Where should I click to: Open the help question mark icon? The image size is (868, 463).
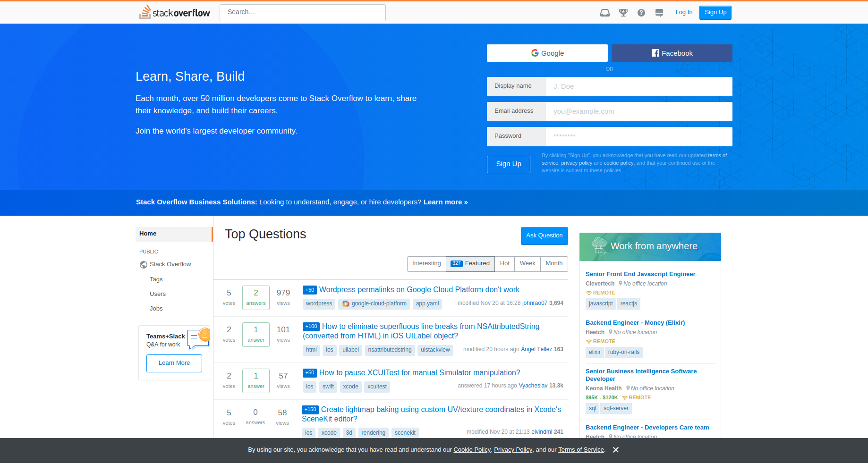(641, 13)
